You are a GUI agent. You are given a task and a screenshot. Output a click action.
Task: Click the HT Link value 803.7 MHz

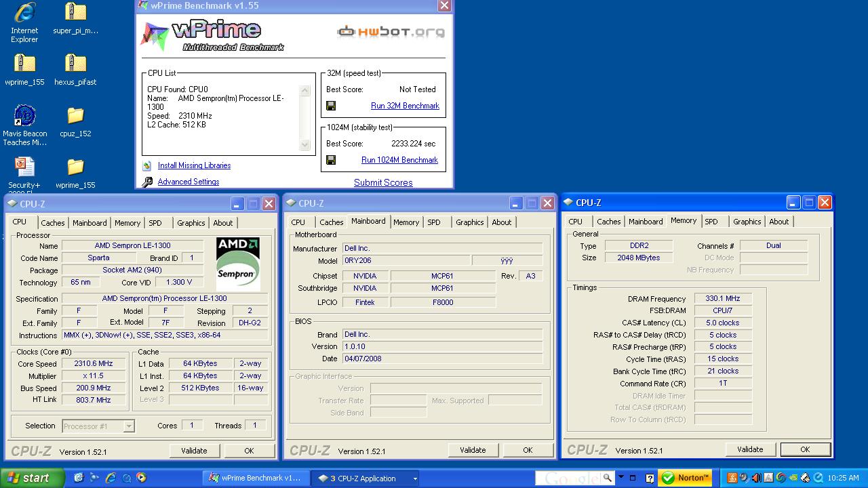click(x=94, y=401)
